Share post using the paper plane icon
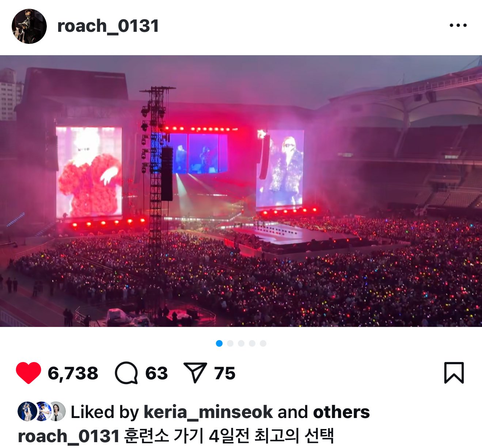Screen dimensions: 482x448 click(x=195, y=373)
